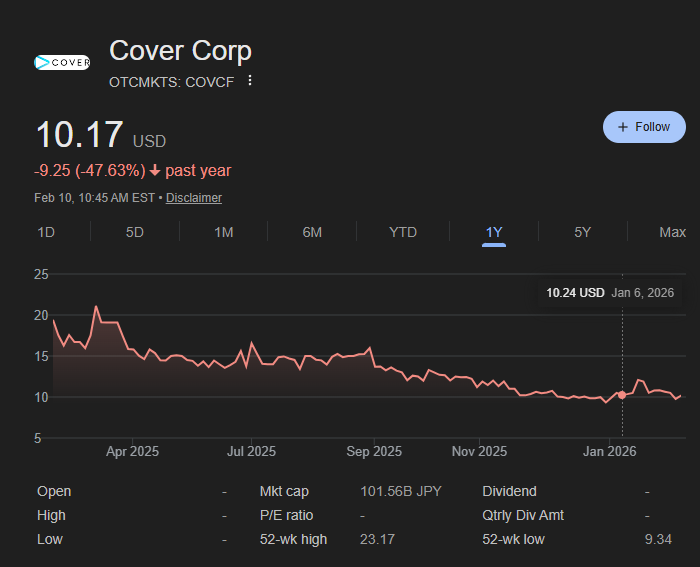Click the Qtrly Div Amt label
The image size is (700, 567).
pyautogui.click(x=523, y=515)
